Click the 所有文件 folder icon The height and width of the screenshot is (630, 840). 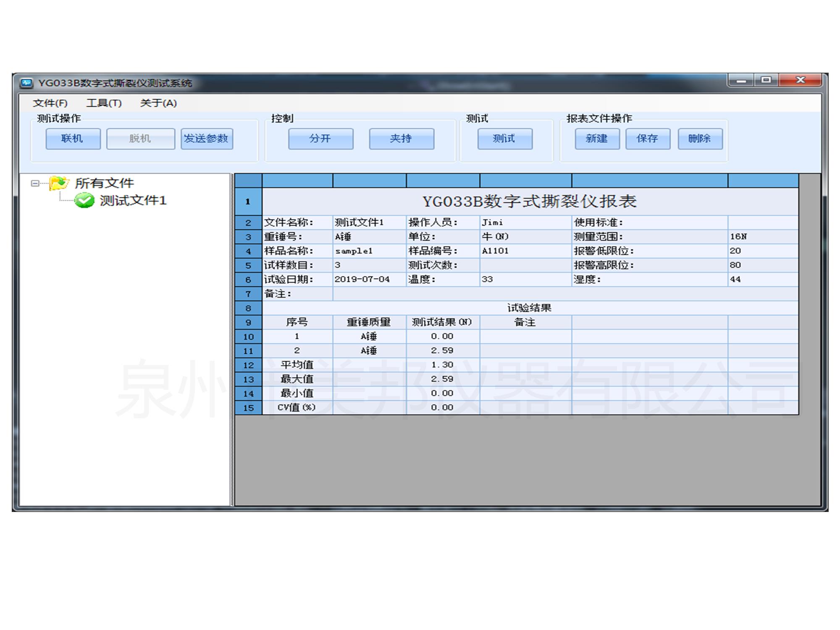(59, 183)
